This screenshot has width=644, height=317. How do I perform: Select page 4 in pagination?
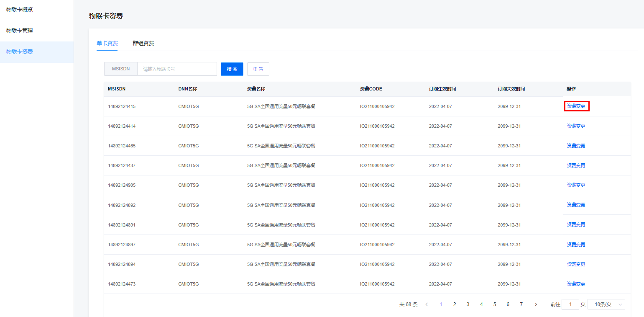click(481, 304)
